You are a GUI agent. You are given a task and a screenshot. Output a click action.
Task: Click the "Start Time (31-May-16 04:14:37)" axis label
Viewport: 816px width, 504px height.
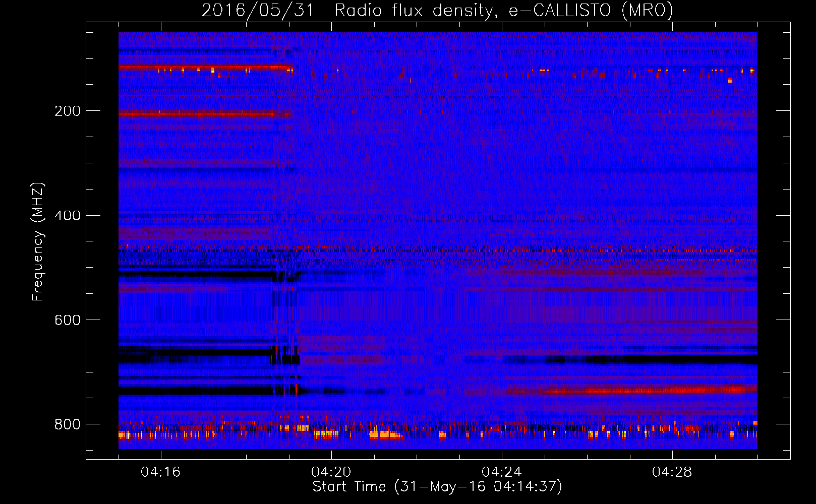[437, 487]
